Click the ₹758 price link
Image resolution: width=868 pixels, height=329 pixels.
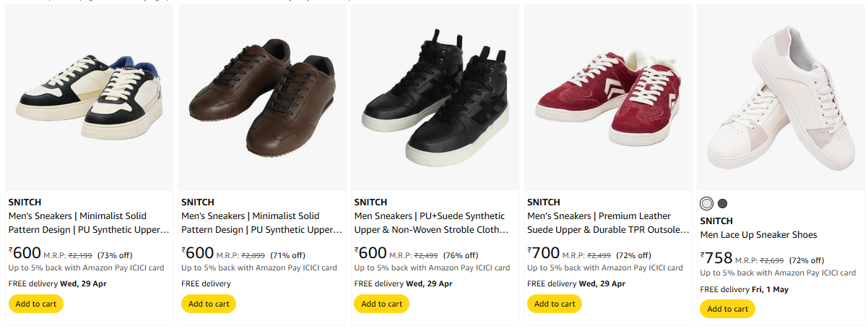coord(717,258)
